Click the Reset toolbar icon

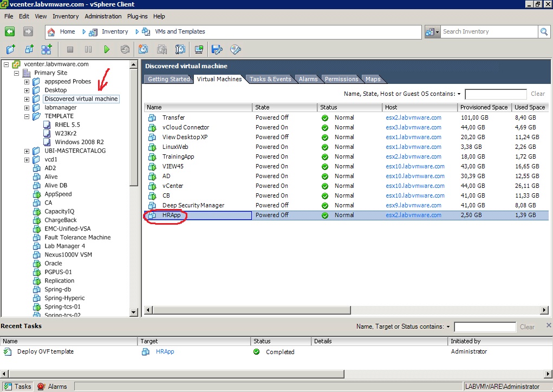(x=125, y=49)
